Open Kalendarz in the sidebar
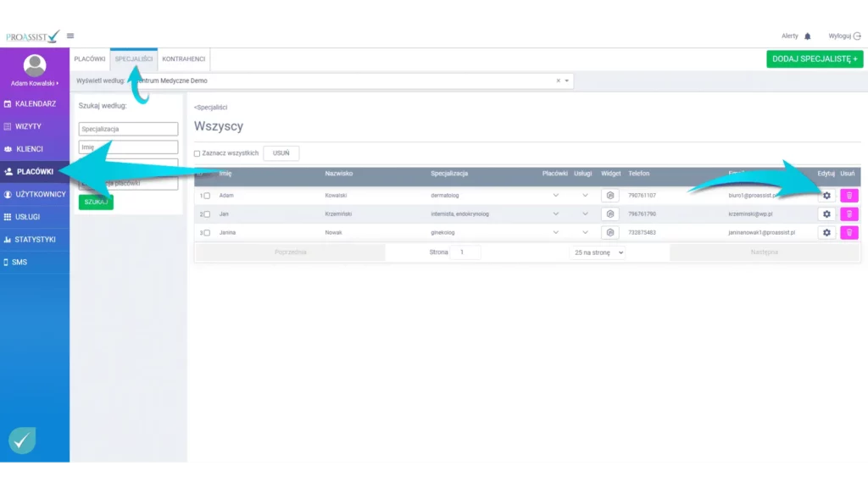This screenshot has height=488, width=868. (35, 103)
